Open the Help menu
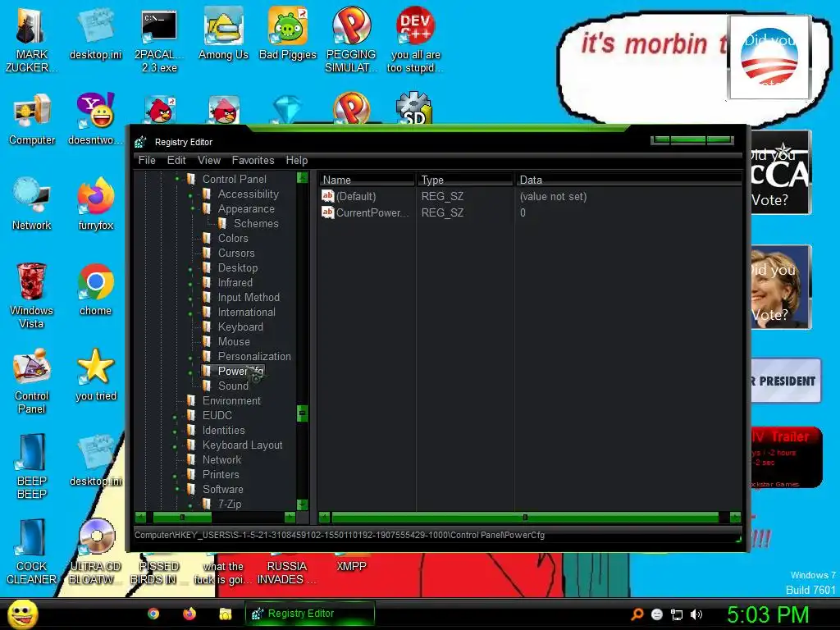Image resolution: width=840 pixels, height=630 pixels. click(296, 160)
